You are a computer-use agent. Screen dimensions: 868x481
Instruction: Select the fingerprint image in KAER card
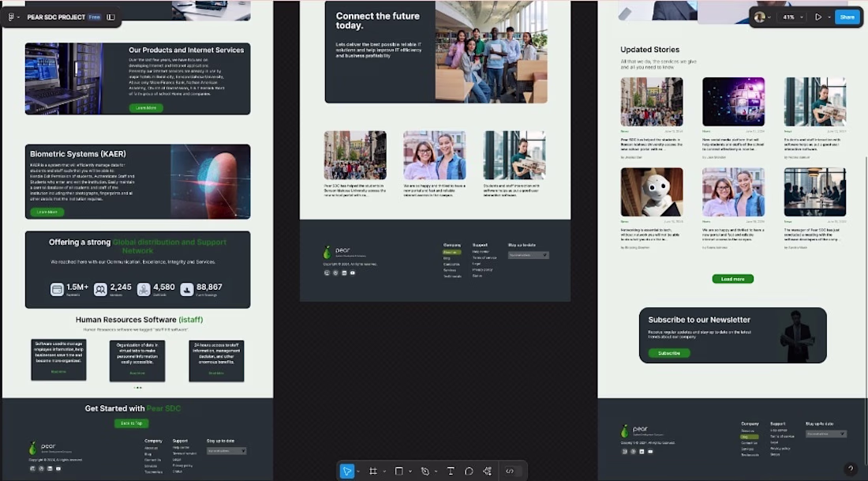(211, 181)
